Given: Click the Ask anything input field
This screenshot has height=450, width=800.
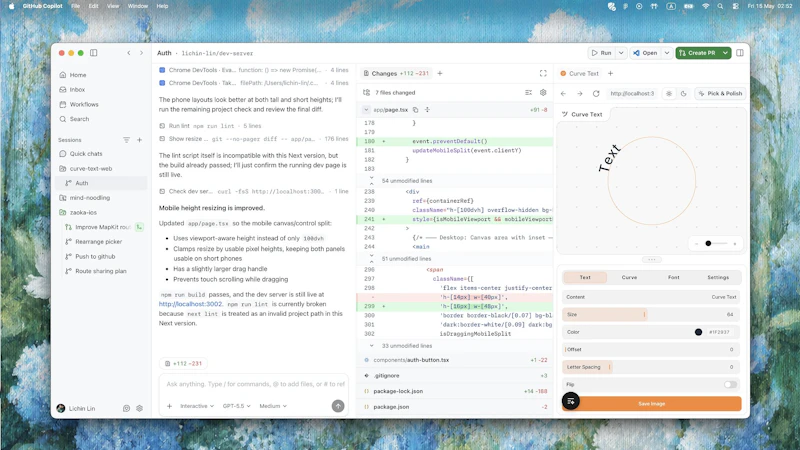Looking at the screenshot, I should tap(254, 384).
